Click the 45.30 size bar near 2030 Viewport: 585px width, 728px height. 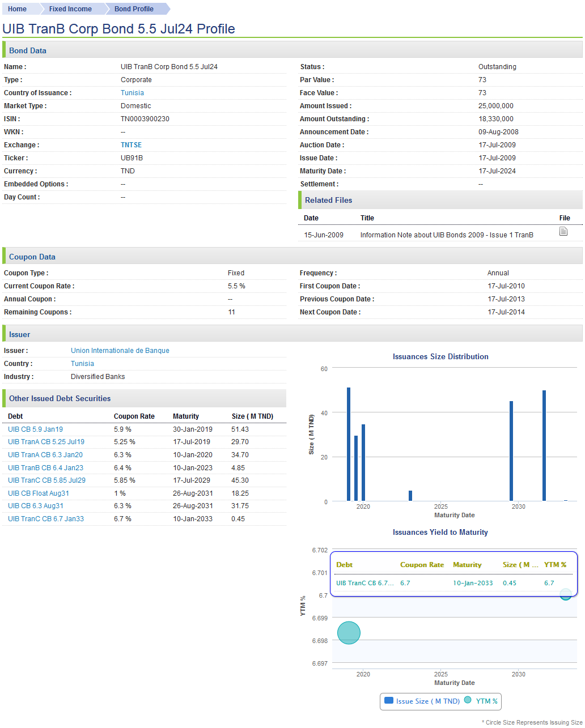(x=511, y=452)
